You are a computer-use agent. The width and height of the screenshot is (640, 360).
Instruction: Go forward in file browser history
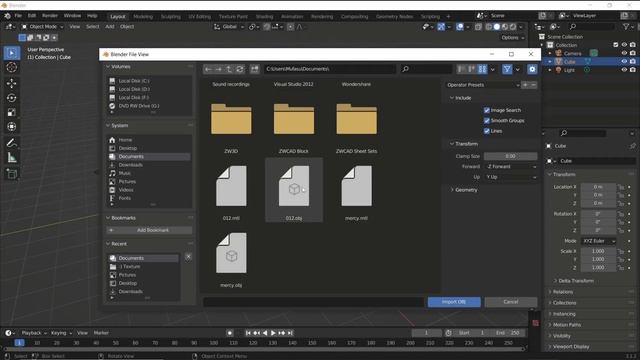(x=218, y=69)
